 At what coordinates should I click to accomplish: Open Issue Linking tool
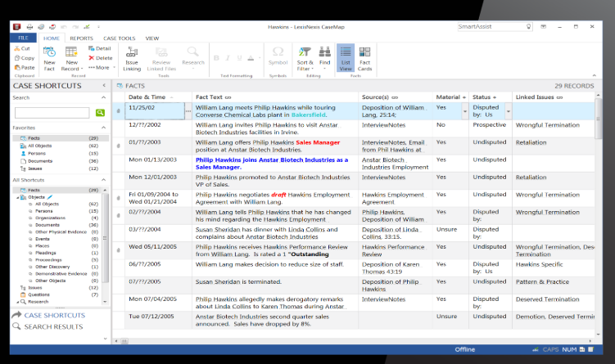point(132,58)
